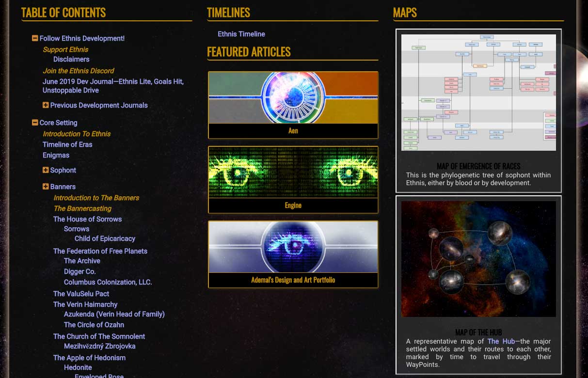Open the Support Ethnis page

tap(65, 49)
